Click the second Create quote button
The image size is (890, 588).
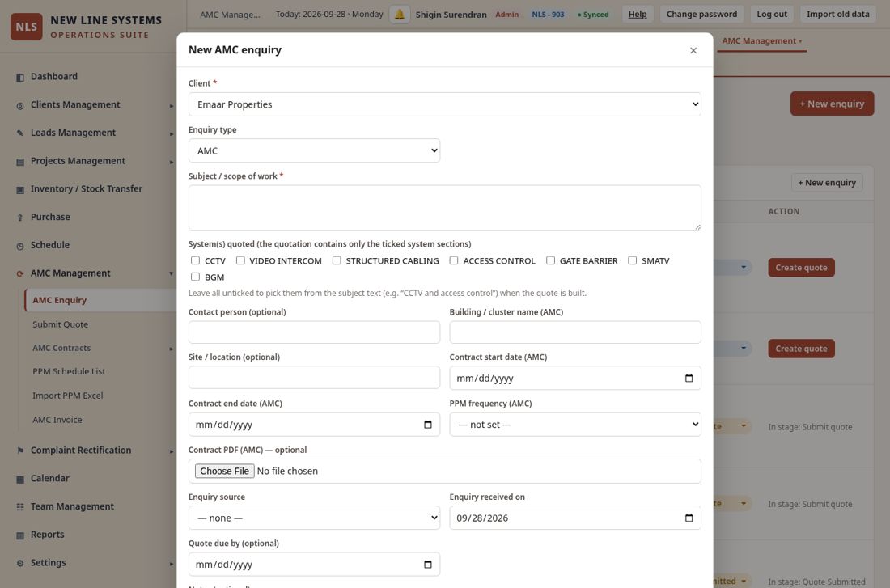(x=801, y=349)
